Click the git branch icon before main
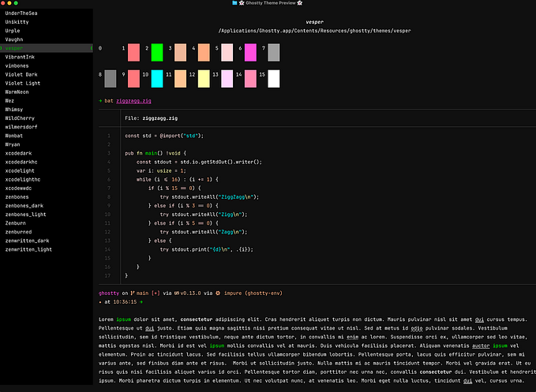Image resolution: width=536 pixels, height=392 pixels. click(x=133, y=293)
